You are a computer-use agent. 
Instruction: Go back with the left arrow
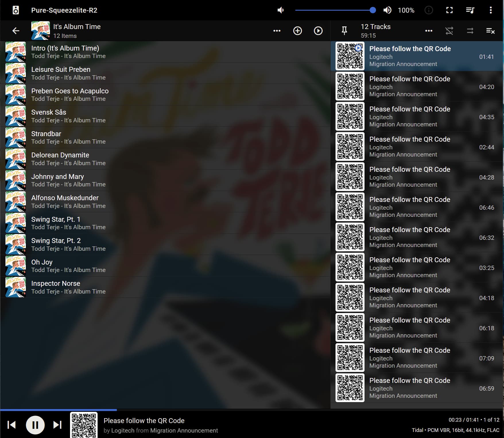click(16, 31)
